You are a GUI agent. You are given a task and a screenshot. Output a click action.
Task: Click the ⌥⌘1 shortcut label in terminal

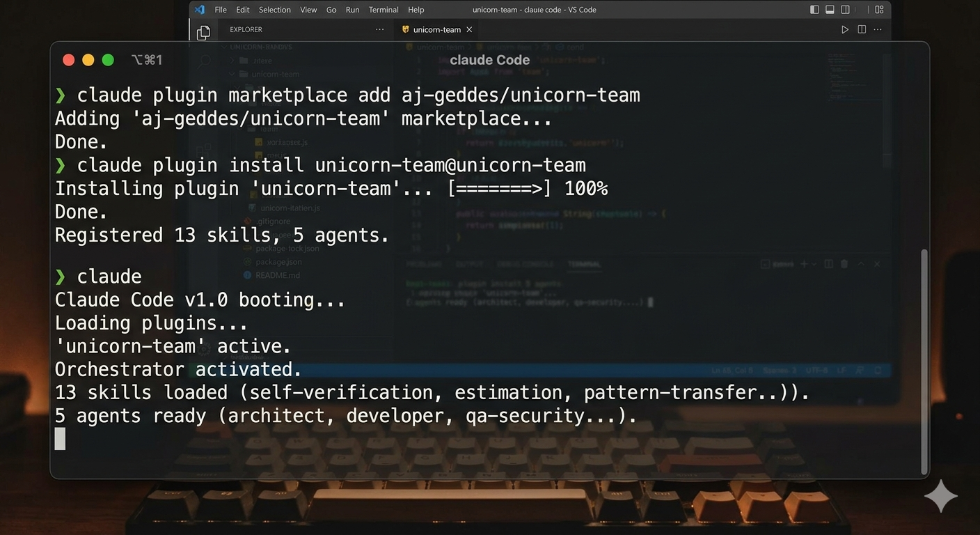pos(147,60)
